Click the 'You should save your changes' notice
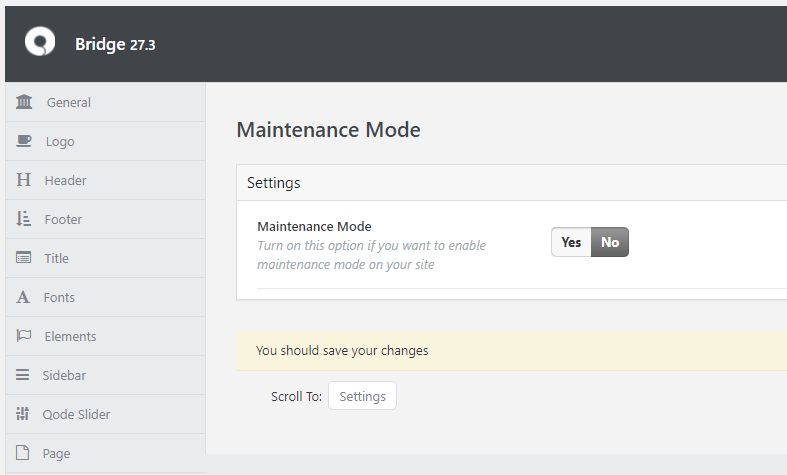The height and width of the screenshot is (475, 787). click(511, 350)
